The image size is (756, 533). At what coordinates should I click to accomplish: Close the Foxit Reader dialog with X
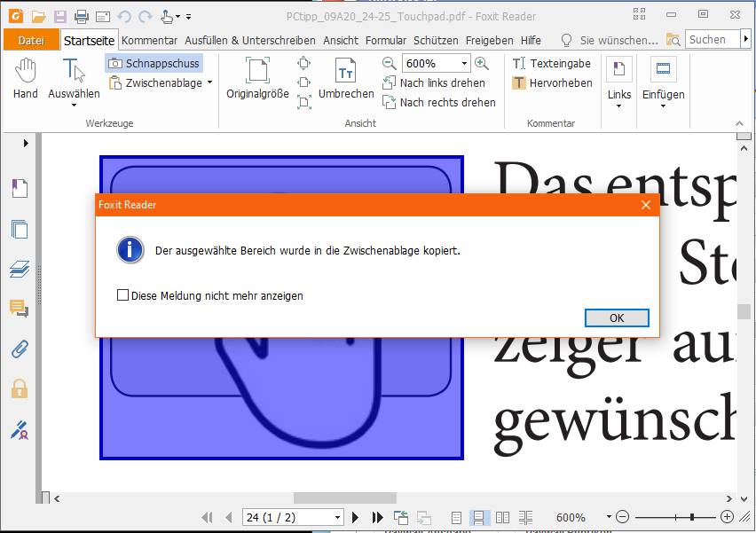click(x=646, y=205)
